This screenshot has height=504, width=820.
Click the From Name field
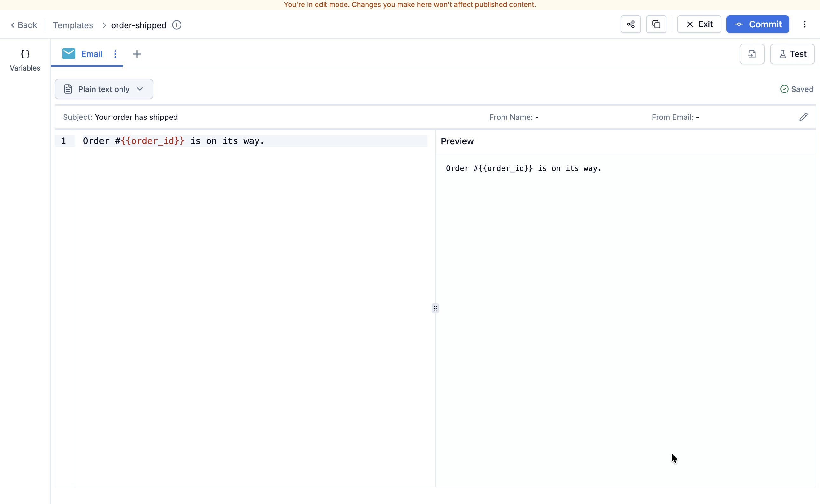coord(514,117)
